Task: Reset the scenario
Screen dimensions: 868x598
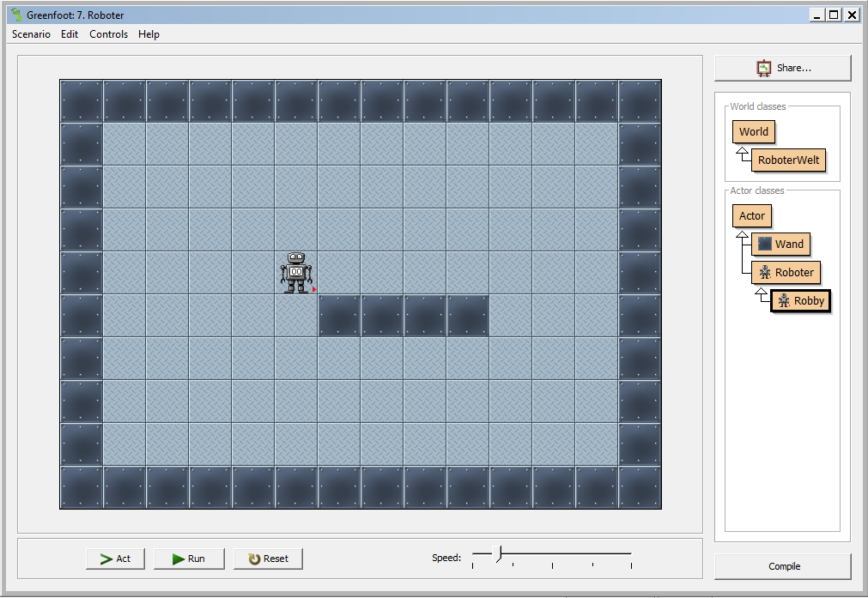Action: coord(268,559)
